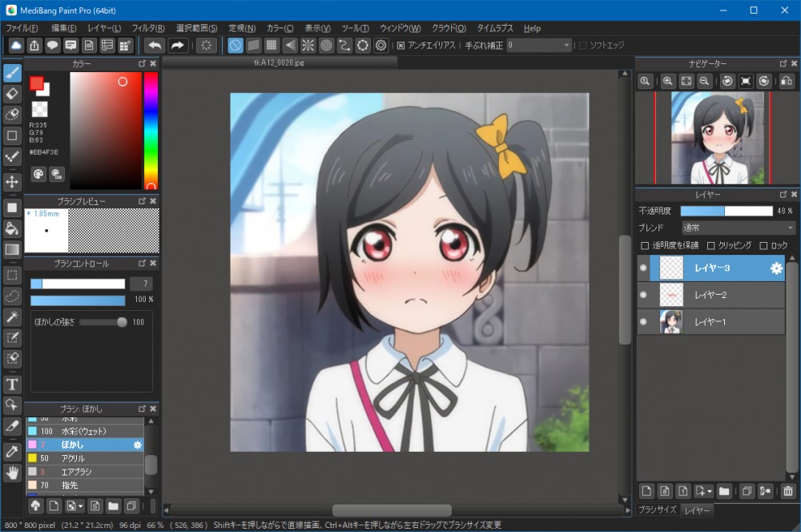The image size is (801, 532).
Task: Open ウィンドウ menu
Action: tap(400, 28)
